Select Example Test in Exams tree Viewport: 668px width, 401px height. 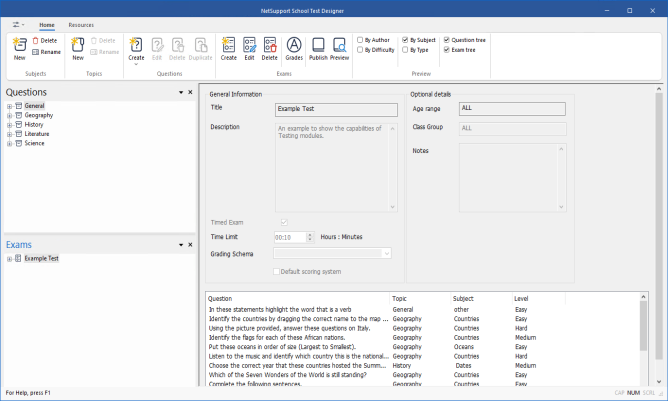point(41,258)
